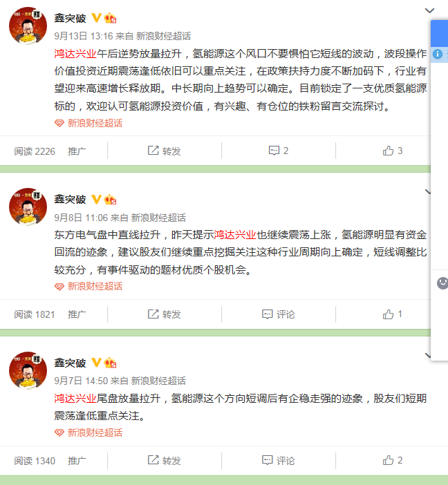Screen dimensions: 448x485
Task: Expand the options chevron on the second post
Action: click(x=428, y=192)
